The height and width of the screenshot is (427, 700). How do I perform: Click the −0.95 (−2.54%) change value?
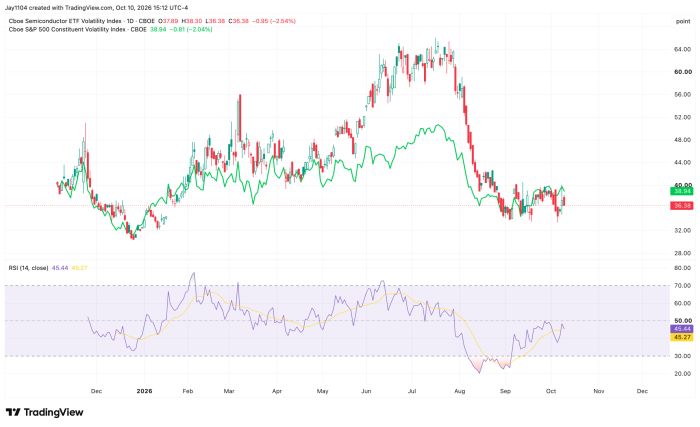[274, 21]
